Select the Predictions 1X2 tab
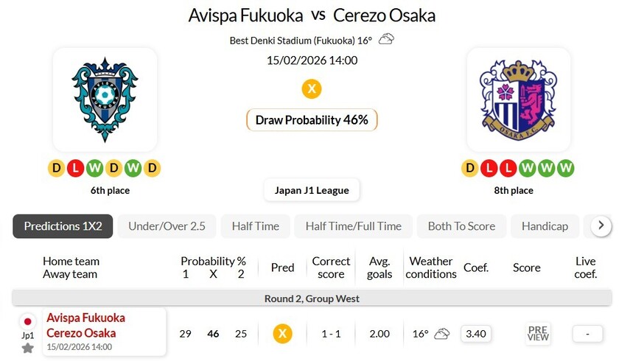The height and width of the screenshot is (364, 619). [63, 226]
